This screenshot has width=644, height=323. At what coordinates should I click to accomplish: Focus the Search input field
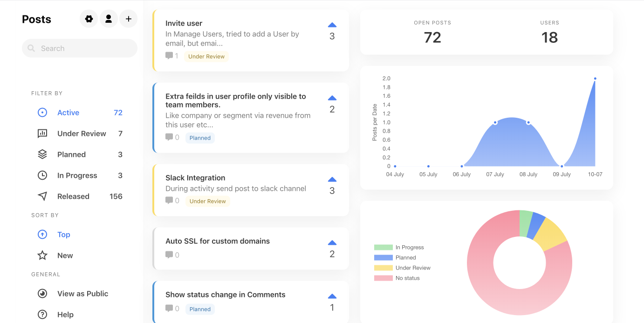(x=80, y=48)
